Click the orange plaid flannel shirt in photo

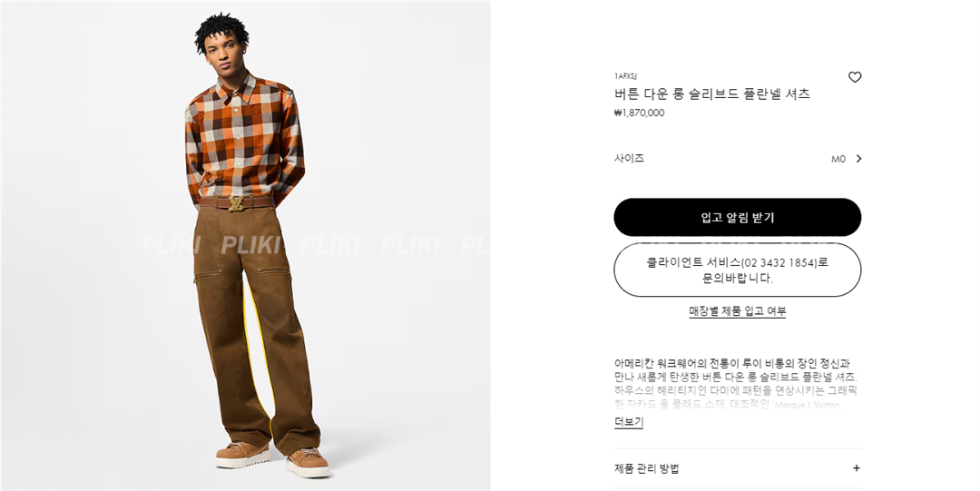pos(244,138)
